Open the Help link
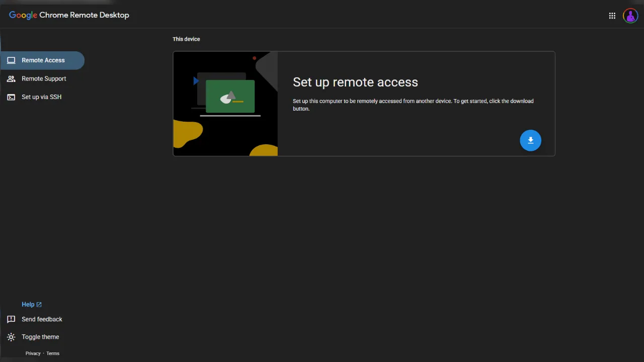Viewport: 644px width, 362px height. 32,305
